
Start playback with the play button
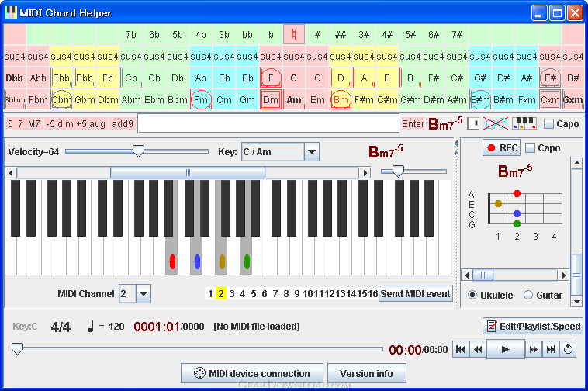point(505,349)
